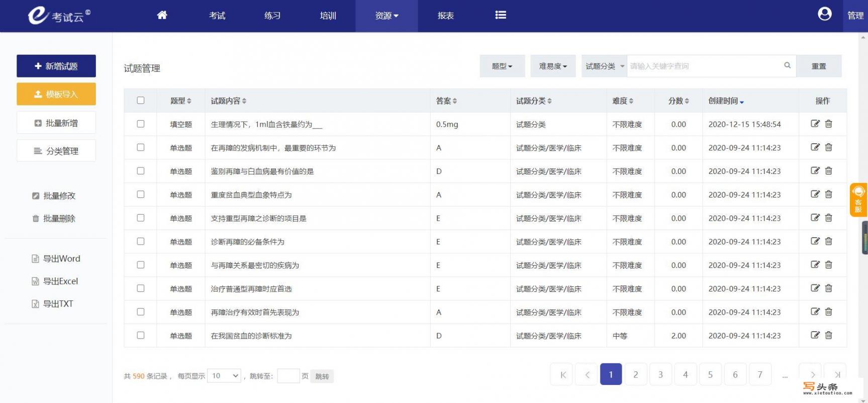Edit question 治疗普通型再障时应首选
Image resolution: width=868 pixels, height=403 pixels.
(x=815, y=288)
